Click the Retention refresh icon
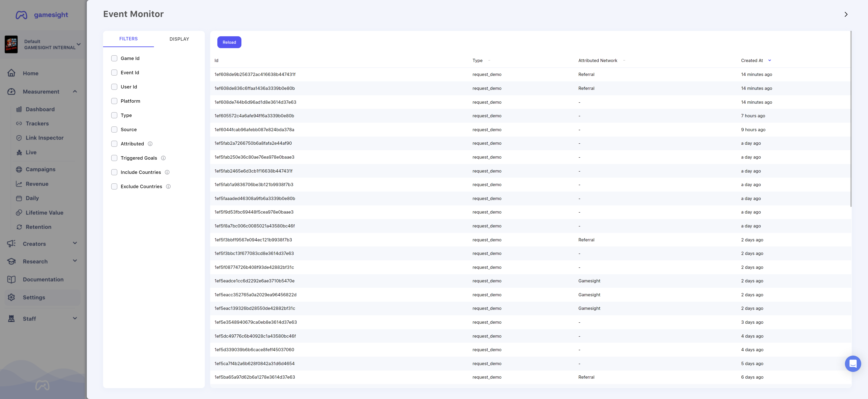This screenshot has height=399, width=868. coord(19,227)
